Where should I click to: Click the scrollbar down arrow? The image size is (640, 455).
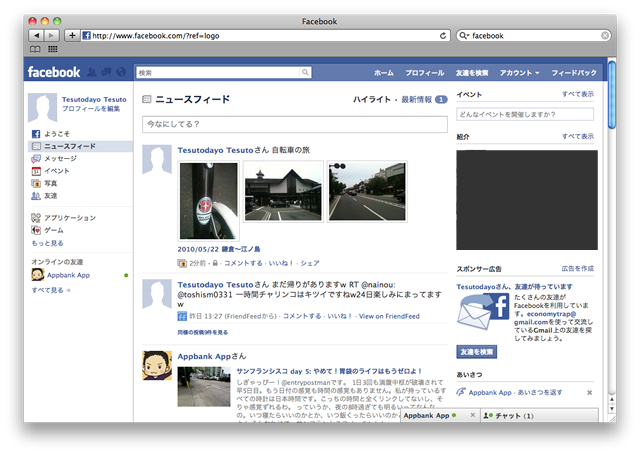611,408
